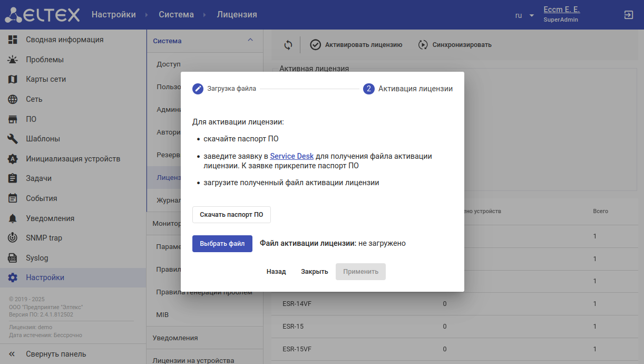Open Network maps via the map icon
Viewport: 644px width, 364px height.
coord(13,79)
